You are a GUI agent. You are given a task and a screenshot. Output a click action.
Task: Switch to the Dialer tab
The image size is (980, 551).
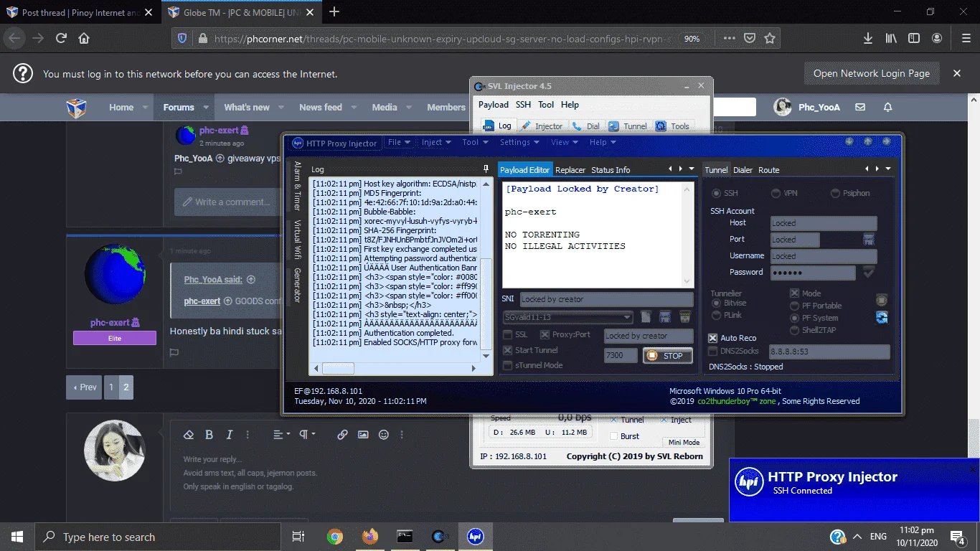(743, 170)
